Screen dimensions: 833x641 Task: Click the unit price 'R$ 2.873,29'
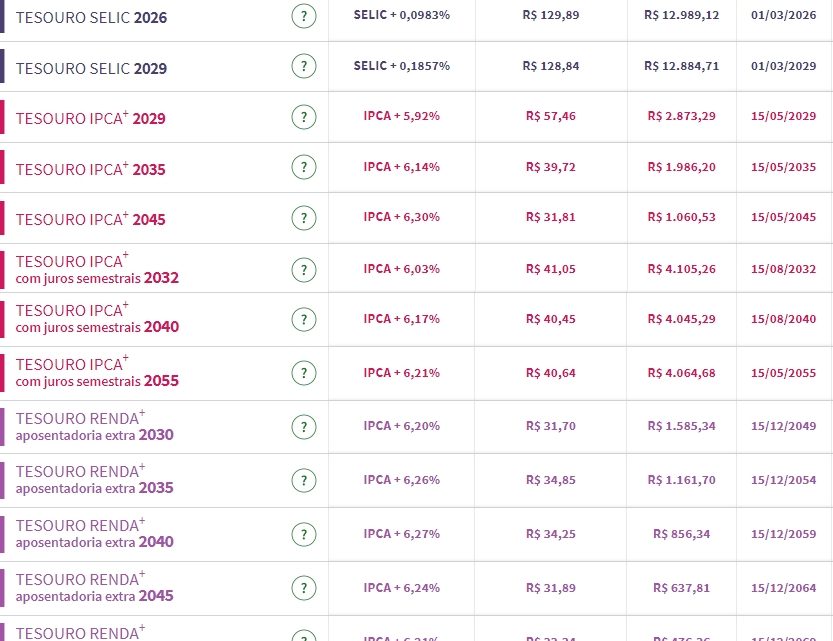[x=682, y=116]
